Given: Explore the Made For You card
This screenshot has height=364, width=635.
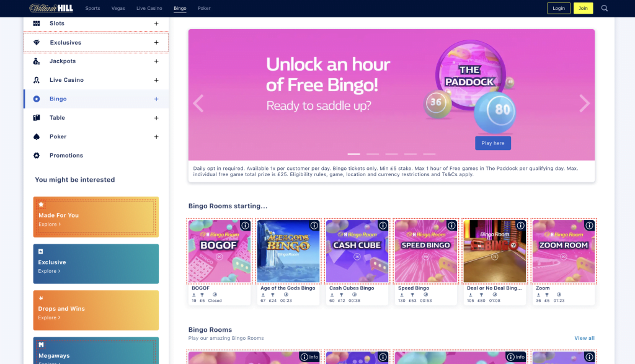Looking at the screenshot, I should click(x=96, y=217).
